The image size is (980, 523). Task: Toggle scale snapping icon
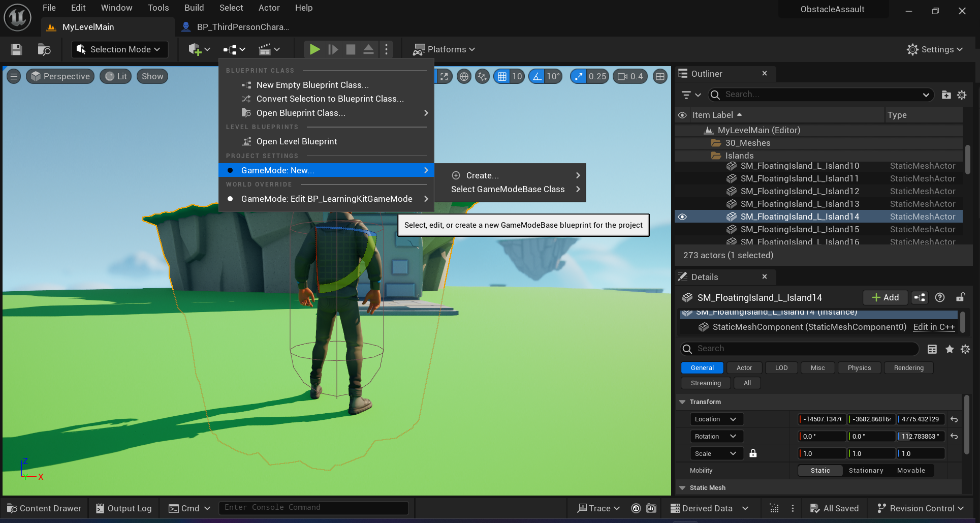click(578, 76)
